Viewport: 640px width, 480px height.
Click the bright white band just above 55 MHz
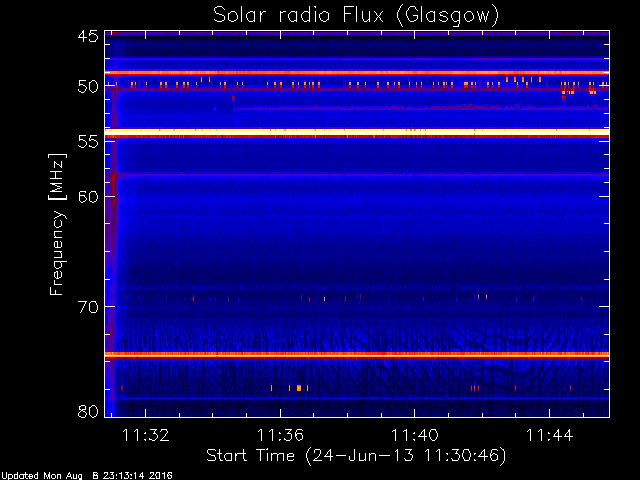pos(357,132)
